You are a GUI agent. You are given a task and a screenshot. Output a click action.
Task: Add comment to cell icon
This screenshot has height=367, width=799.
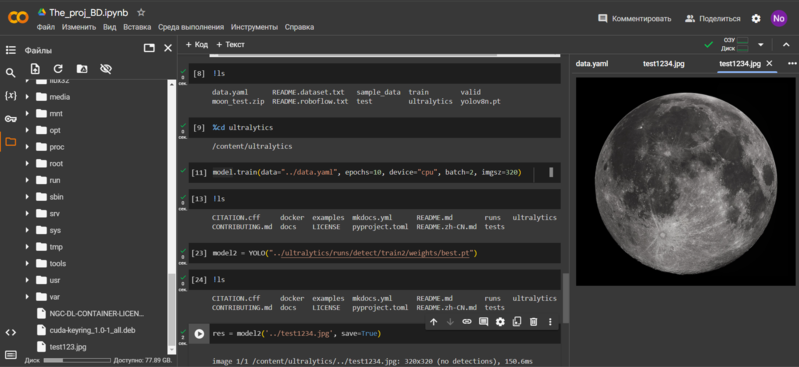click(484, 322)
